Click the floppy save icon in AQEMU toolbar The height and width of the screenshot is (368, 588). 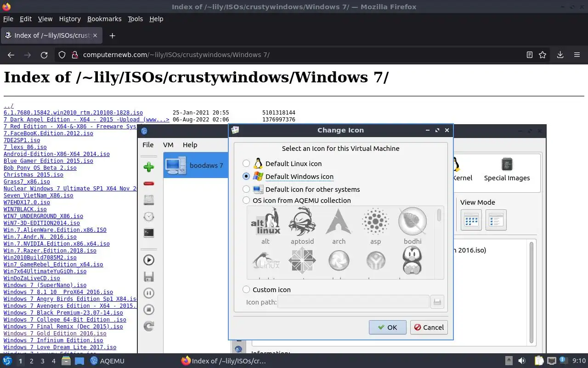tap(148, 276)
